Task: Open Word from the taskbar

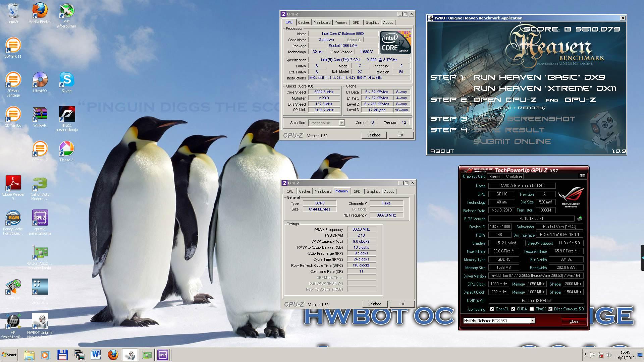Action: (x=96, y=355)
